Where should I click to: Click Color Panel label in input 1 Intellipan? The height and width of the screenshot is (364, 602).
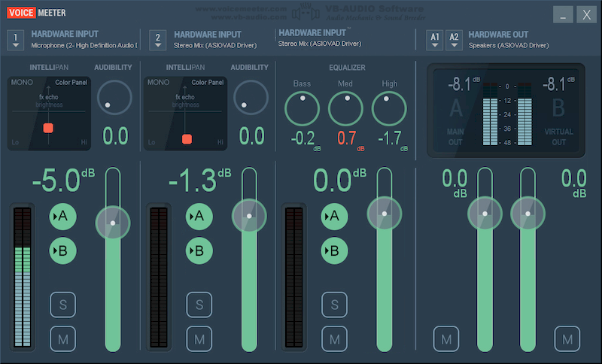coord(71,82)
